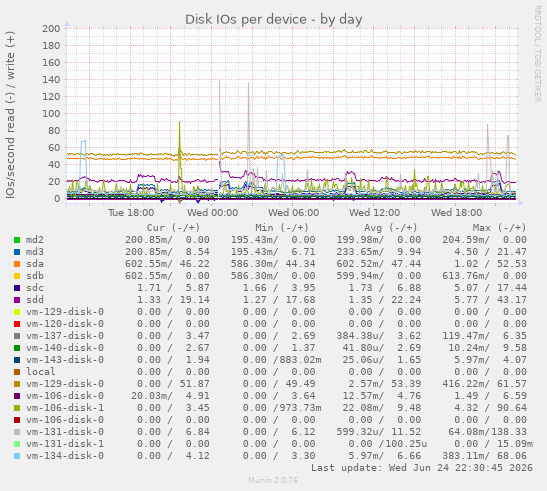Image resolution: width=547 pixels, height=491 pixels.
Task: Click the gray vm-137-disk-0 legend swatch
Action: 17,336
